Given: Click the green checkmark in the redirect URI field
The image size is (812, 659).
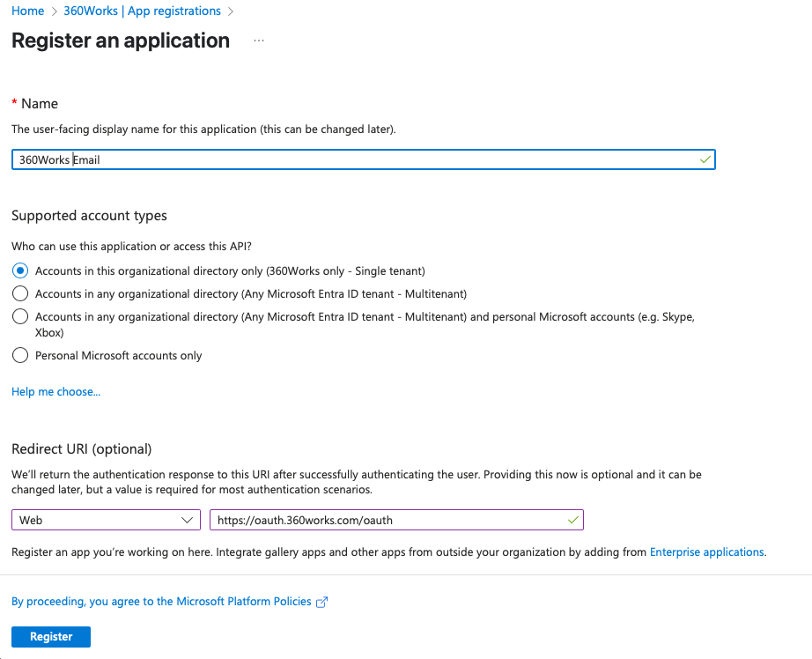Looking at the screenshot, I should (572, 520).
